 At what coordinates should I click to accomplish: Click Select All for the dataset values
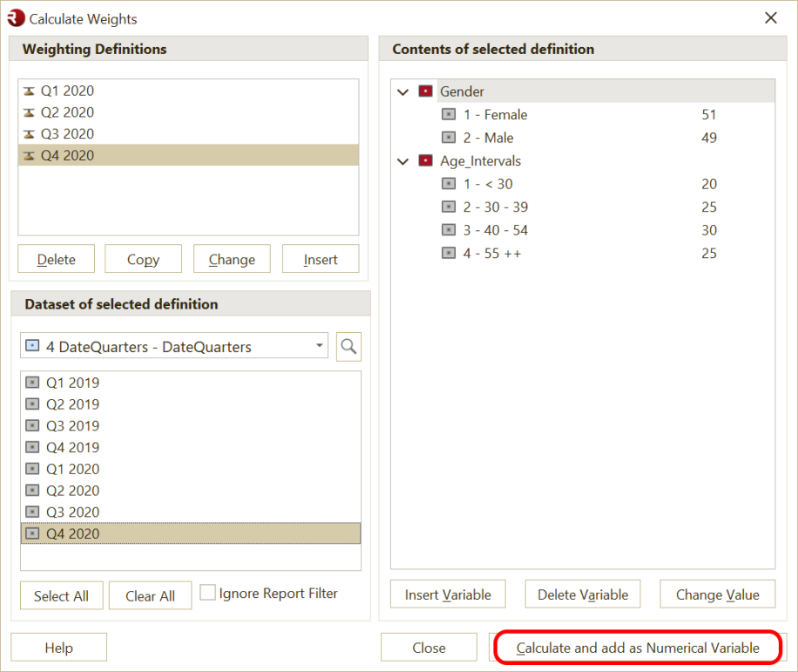(61, 595)
